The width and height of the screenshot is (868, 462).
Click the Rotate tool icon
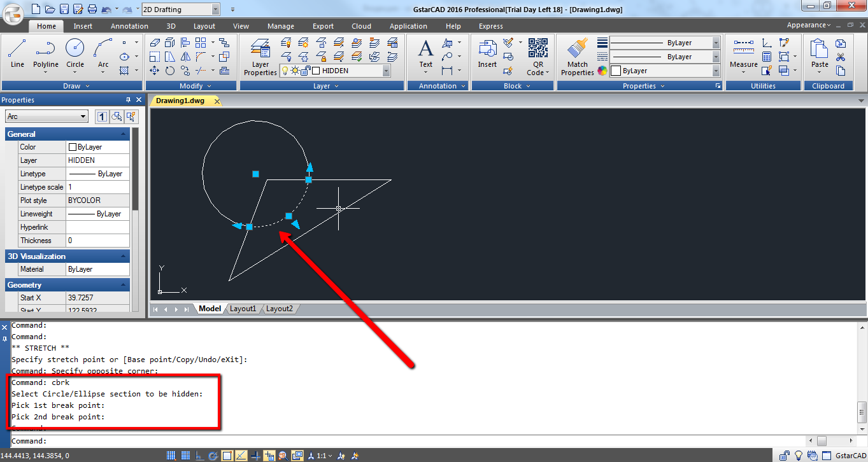click(x=170, y=71)
